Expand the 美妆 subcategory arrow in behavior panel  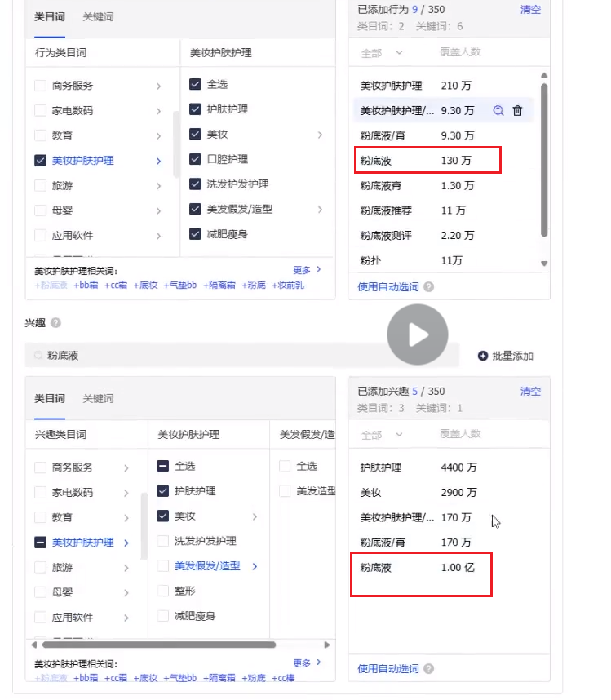[320, 135]
